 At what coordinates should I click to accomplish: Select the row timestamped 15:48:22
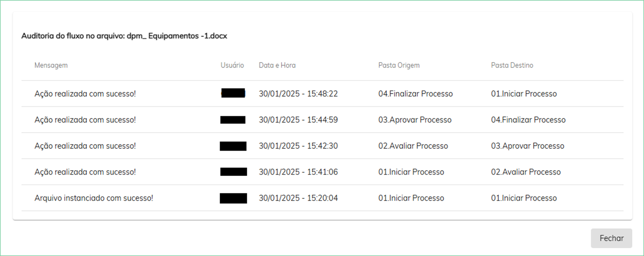tap(322, 94)
